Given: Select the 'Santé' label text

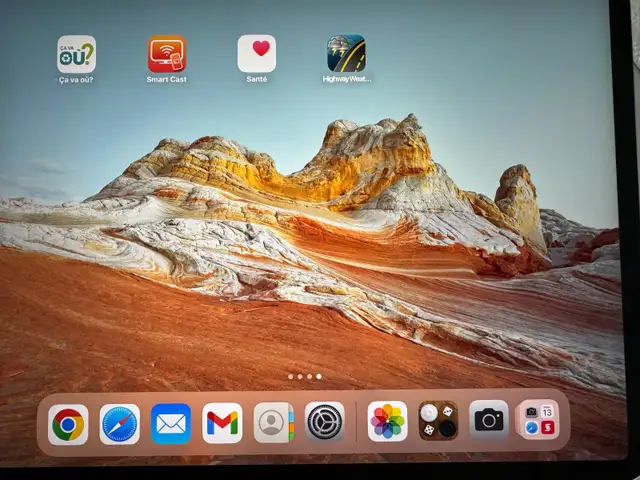Looking at the screenshot, I should coord(257,79).
